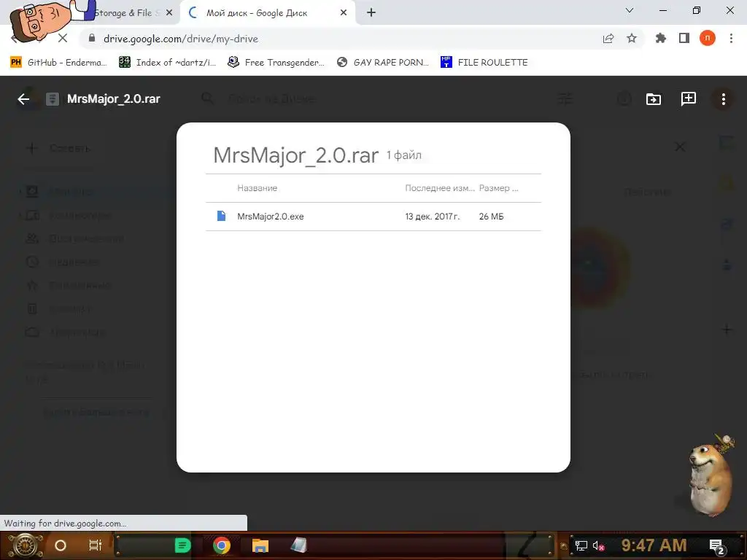Image resolution: width=747 pixels, height=560 pixels.
Task: Open the preview's three-dot more actions menu
Action: coord(723,99)
